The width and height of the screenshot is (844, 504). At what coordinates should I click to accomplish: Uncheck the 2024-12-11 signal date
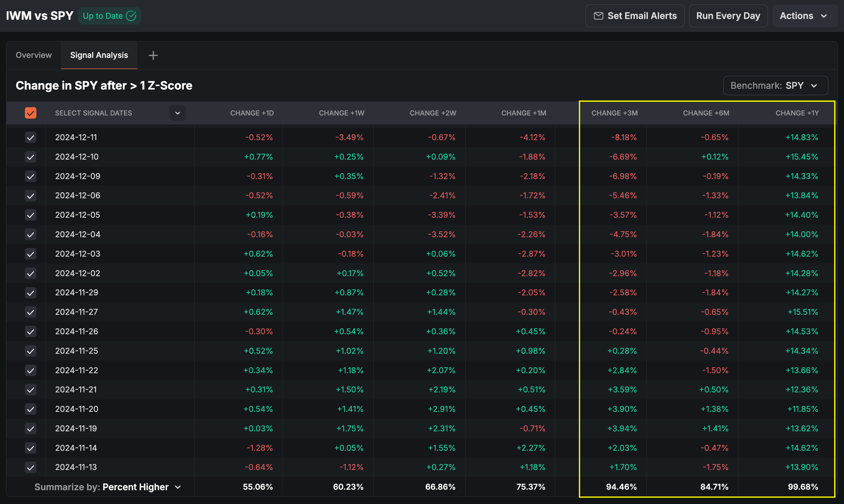[x=31, y=138]
